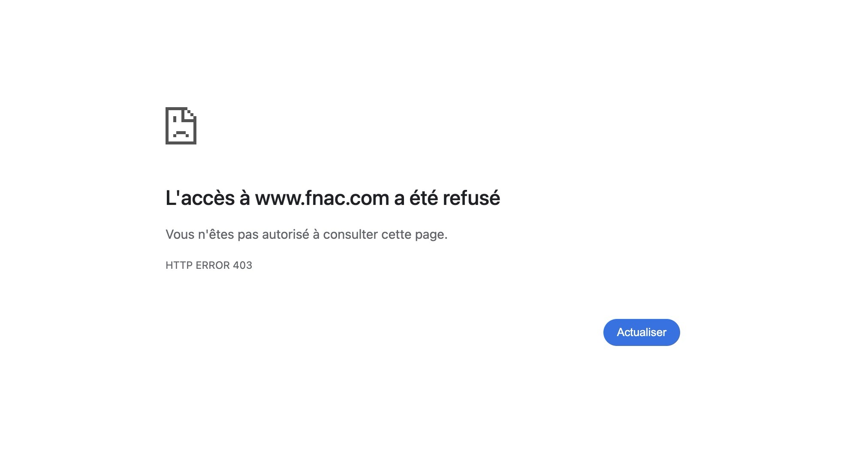
Task: Click the word 'L'accès' in the heading
Action: 200,198
